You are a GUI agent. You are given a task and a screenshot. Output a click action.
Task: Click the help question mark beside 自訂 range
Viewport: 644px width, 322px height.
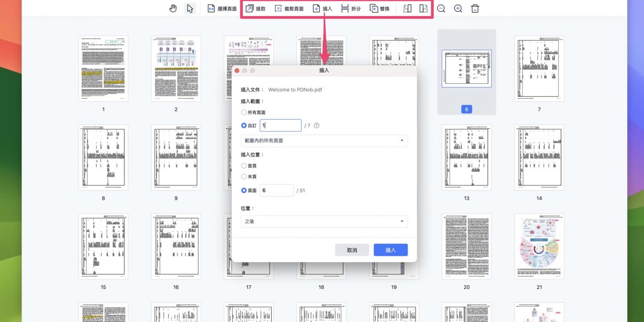point(317,126)
